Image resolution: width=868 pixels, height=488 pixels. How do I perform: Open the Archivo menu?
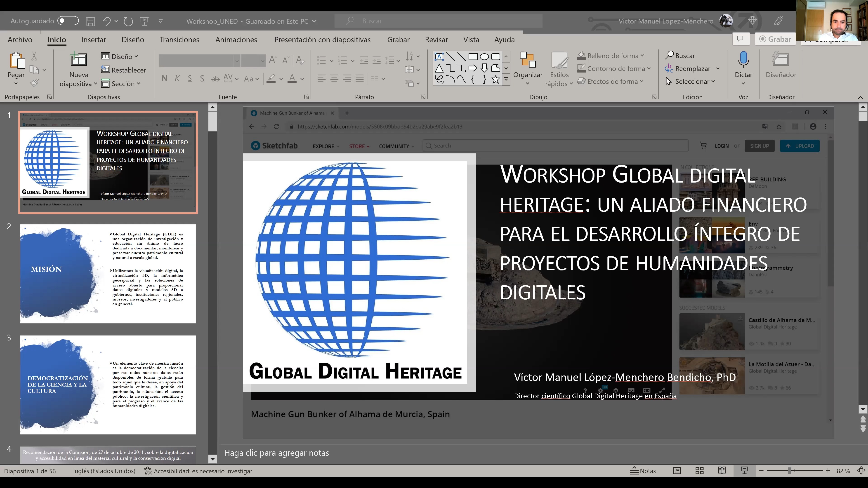(20, 40)
